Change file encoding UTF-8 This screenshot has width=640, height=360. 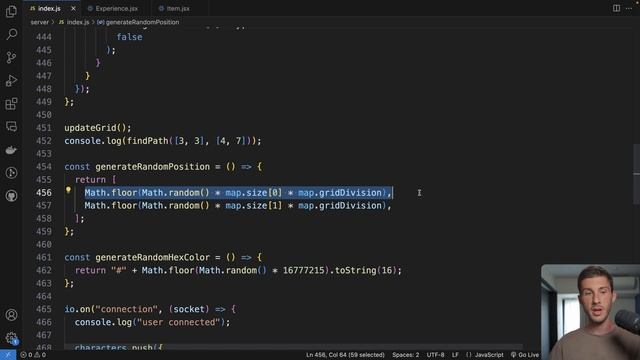436,355
